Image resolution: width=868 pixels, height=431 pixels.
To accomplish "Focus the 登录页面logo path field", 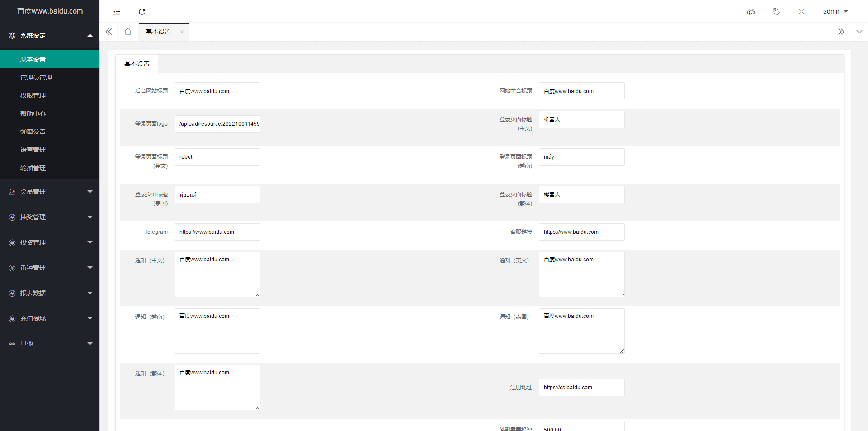I will 217,124.
